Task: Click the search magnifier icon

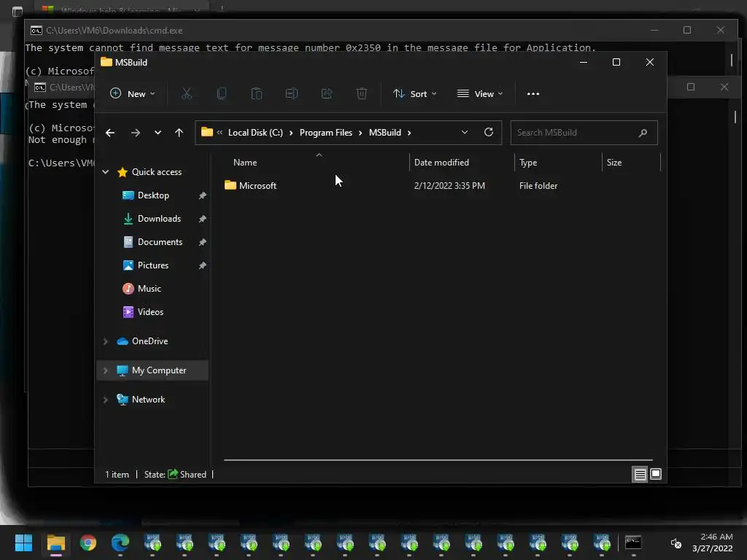Action: [643, 133]
